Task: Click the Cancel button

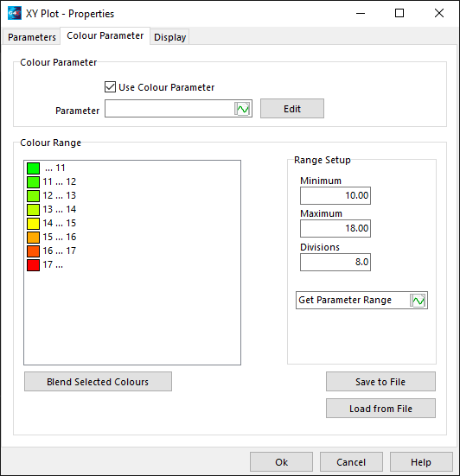Action: (351, 461)
